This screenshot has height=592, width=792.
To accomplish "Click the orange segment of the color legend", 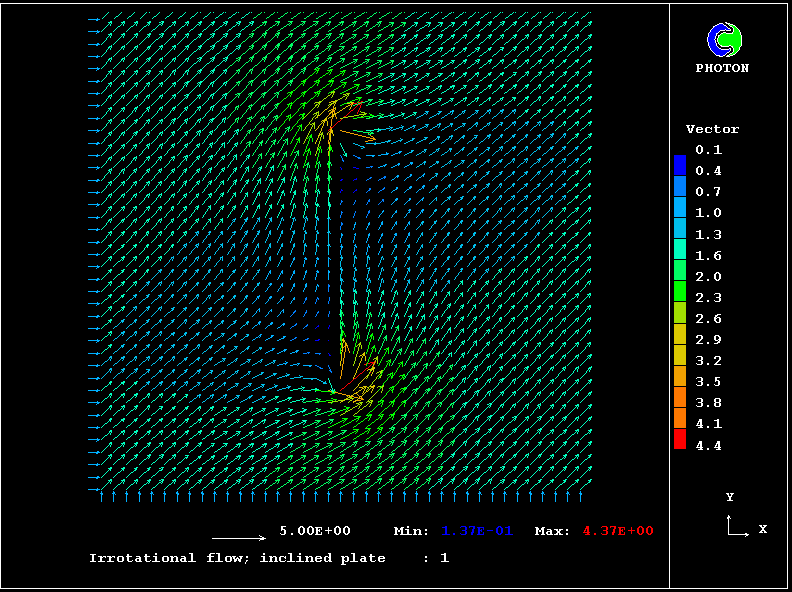I will (680, 397).
